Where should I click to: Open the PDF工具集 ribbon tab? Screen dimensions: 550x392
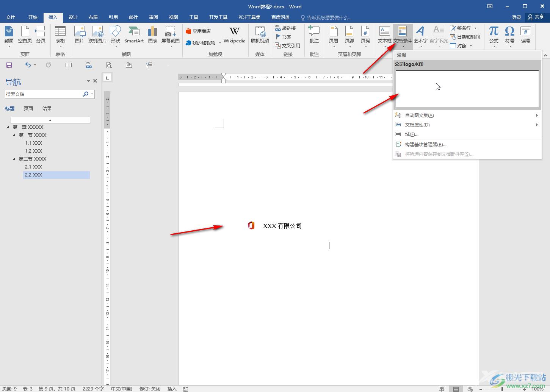coord(249,17)
